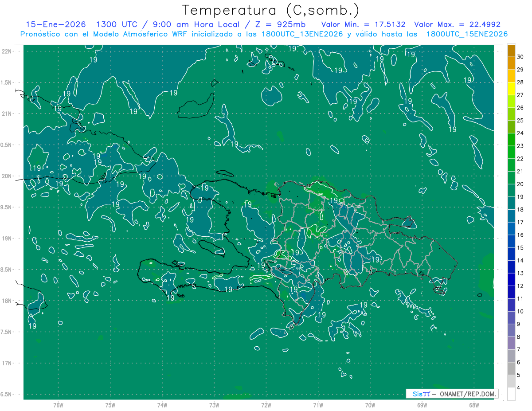Click the legend value label '15'
The image size is (532, 411).
pos(520,248)
